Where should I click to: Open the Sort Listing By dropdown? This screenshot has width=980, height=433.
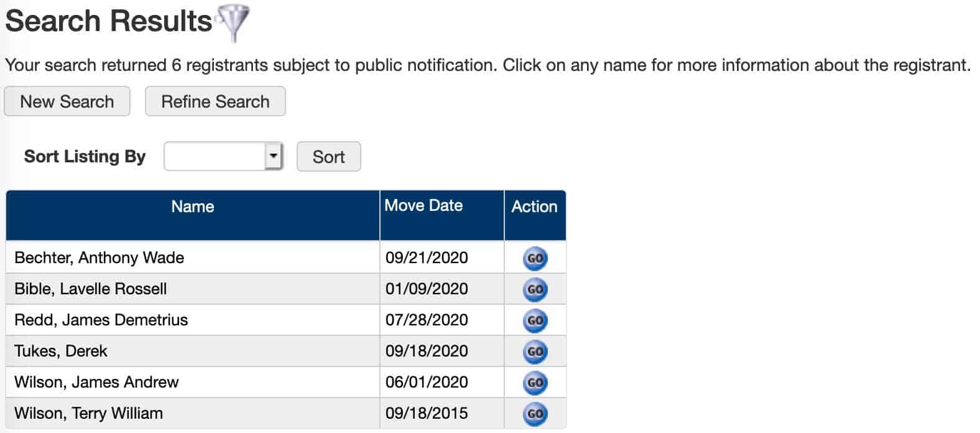[x=223, y=157]
